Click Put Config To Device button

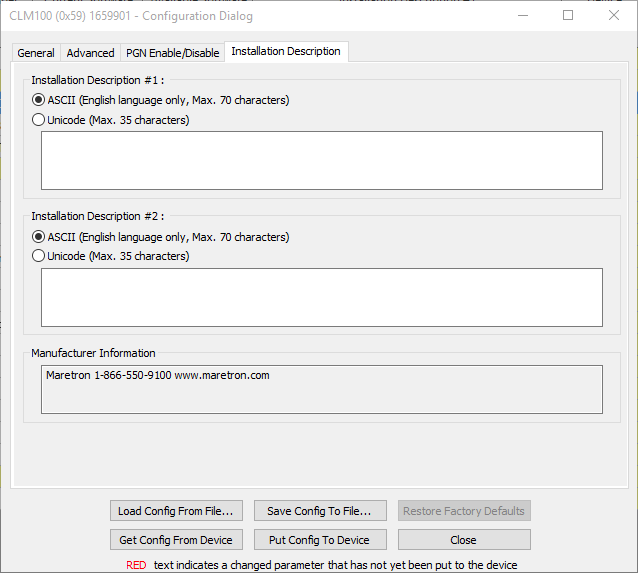point(319,540)
